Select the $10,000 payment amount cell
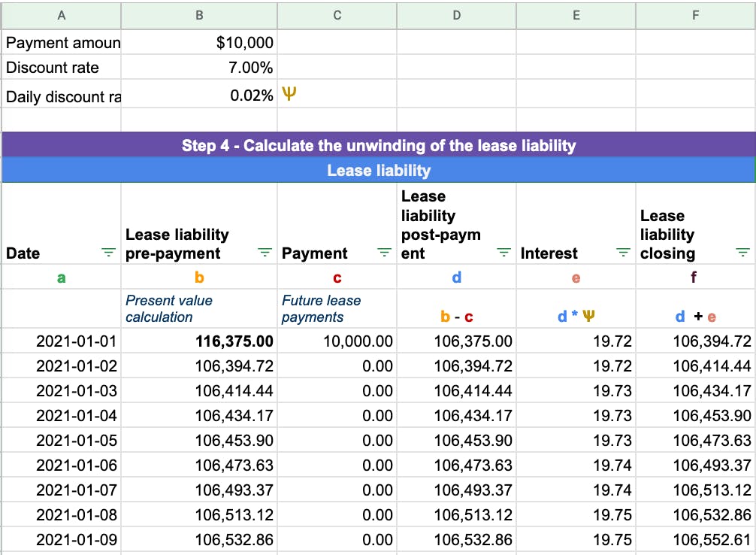 point(199,43)
